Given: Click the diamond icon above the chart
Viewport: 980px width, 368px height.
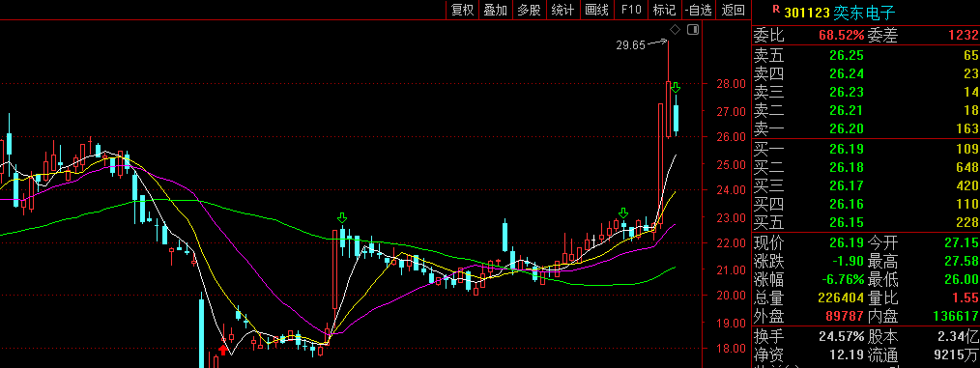Looking at the screenshot, I should [x=675, y=29].
